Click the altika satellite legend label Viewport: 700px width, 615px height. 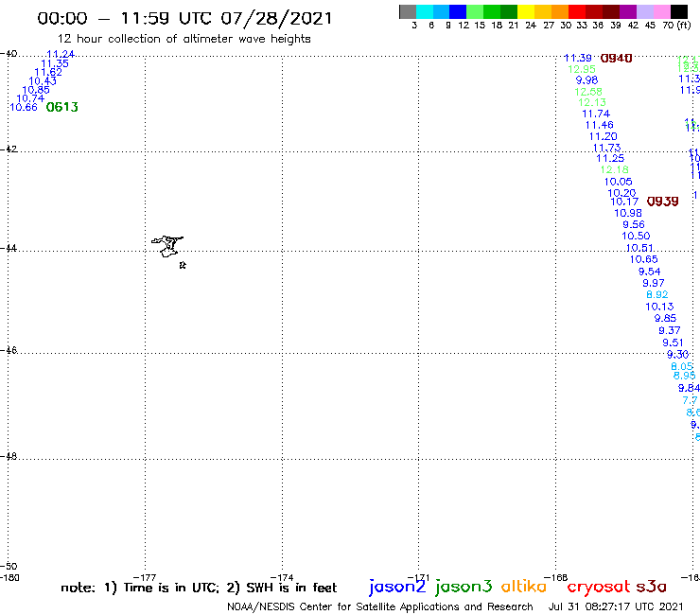[x=523, y=587]
